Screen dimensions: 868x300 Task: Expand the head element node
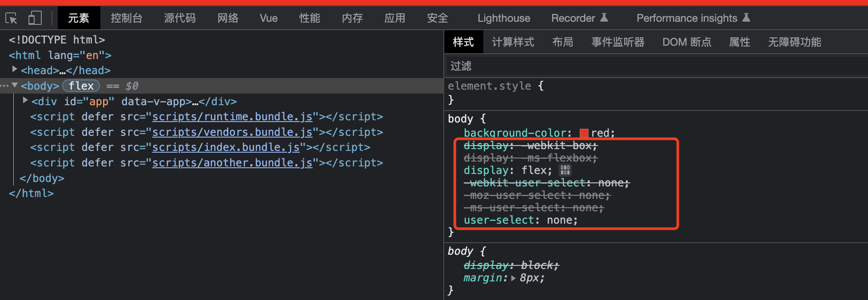[x=15, y=70]
